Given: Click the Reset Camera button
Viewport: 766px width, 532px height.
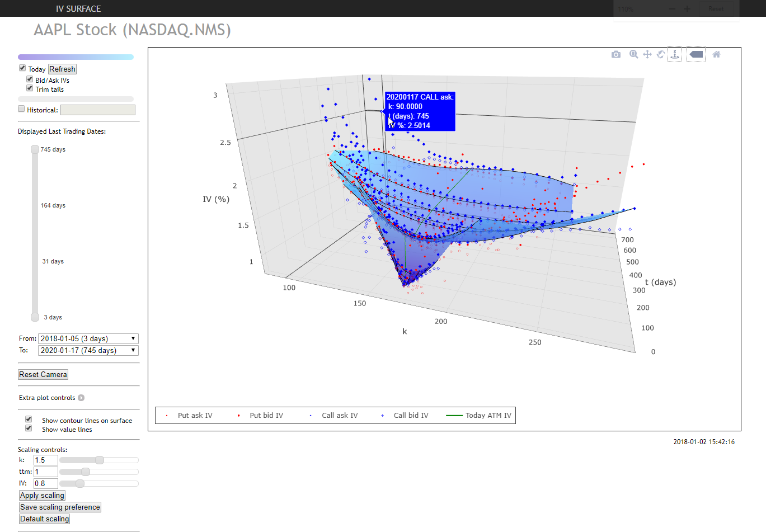Looking at the screenshot, I should (x=43, y=374).
